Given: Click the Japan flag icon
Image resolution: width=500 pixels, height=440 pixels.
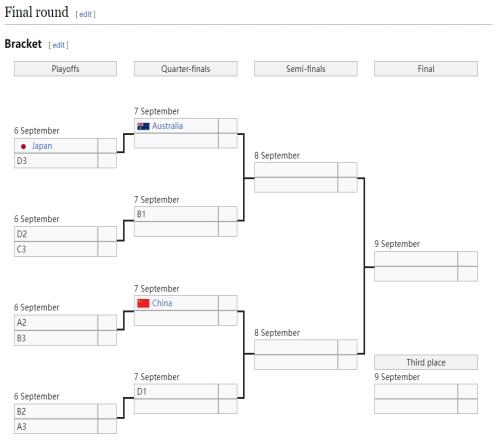Looking at the screenshot, I should point(23,146).
